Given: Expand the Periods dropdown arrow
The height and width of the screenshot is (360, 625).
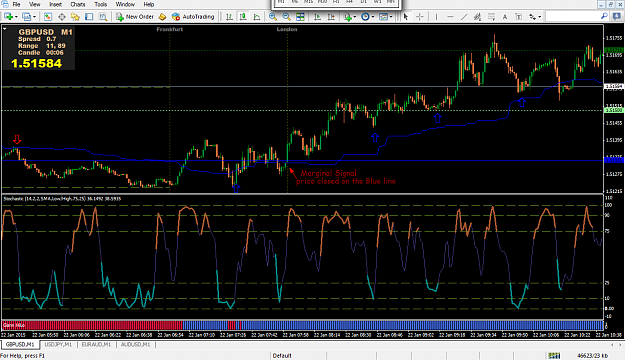Looking at the screenshot, I should coord(373,17).
